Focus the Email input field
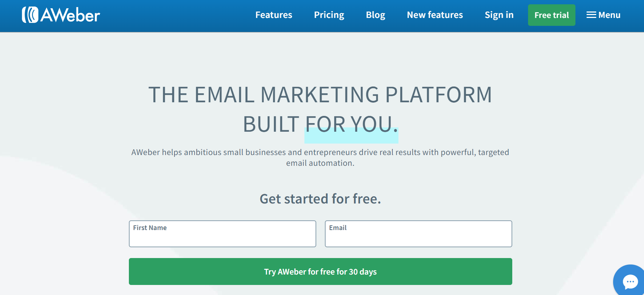The image size is (644, 295). coord(419,234)
